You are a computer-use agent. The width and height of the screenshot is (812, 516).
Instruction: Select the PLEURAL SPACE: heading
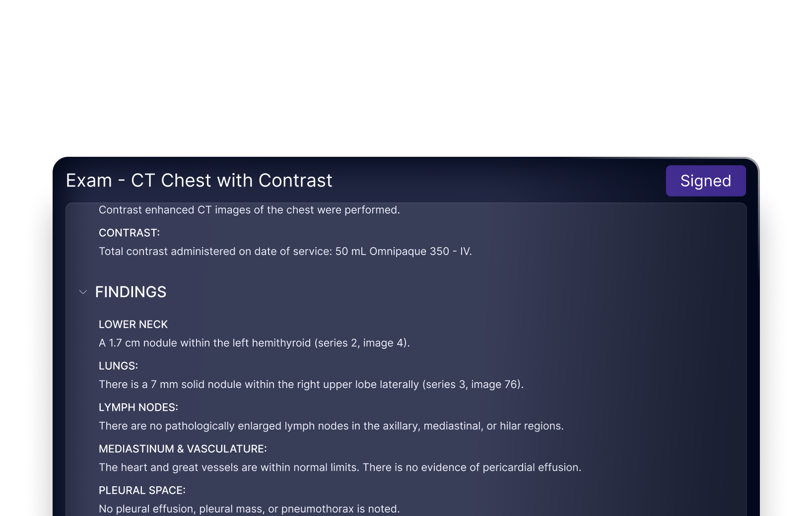[x=142, y=490]
